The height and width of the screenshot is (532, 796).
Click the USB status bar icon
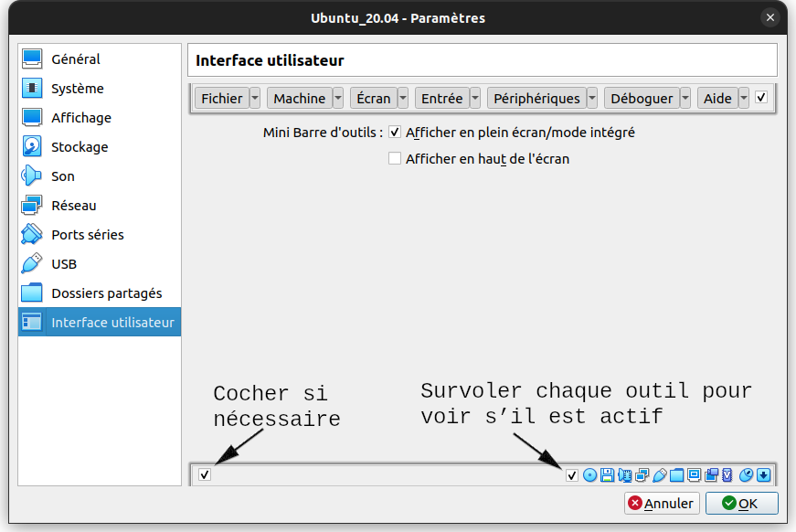coord(660,474)
